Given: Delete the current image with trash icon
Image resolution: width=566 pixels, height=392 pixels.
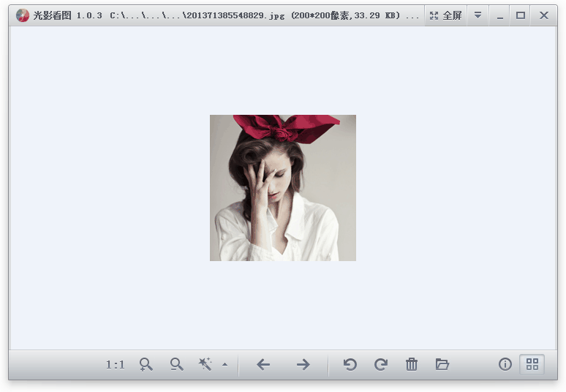Looking at the screenshot, I should coord(412,364).
